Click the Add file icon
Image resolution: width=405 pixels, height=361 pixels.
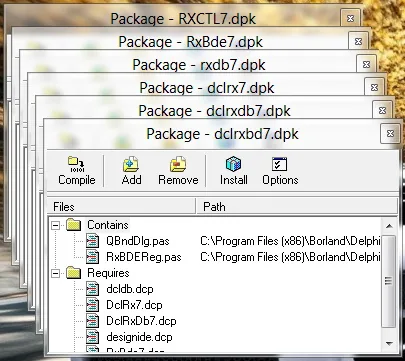click(131, 164)
